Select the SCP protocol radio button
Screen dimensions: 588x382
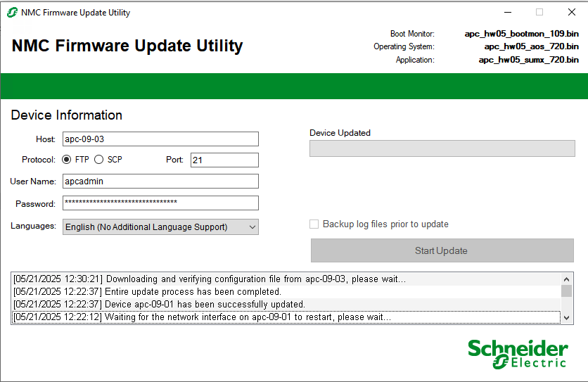98,160
